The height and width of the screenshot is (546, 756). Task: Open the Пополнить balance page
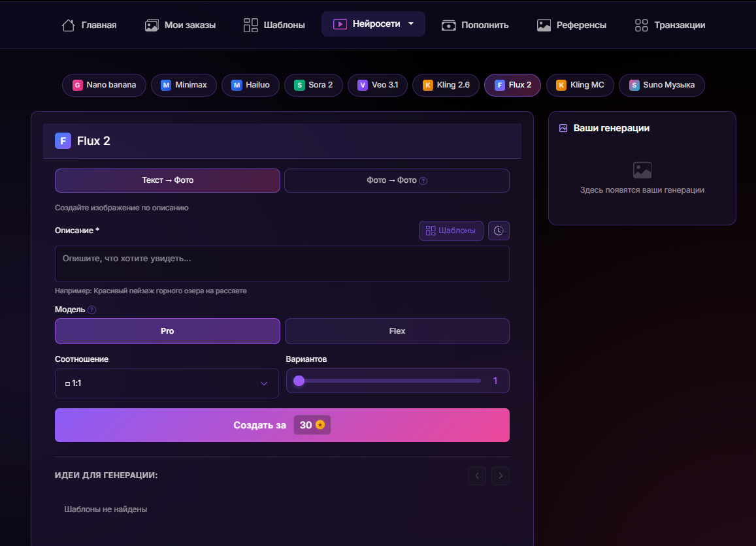click(475, 25)
